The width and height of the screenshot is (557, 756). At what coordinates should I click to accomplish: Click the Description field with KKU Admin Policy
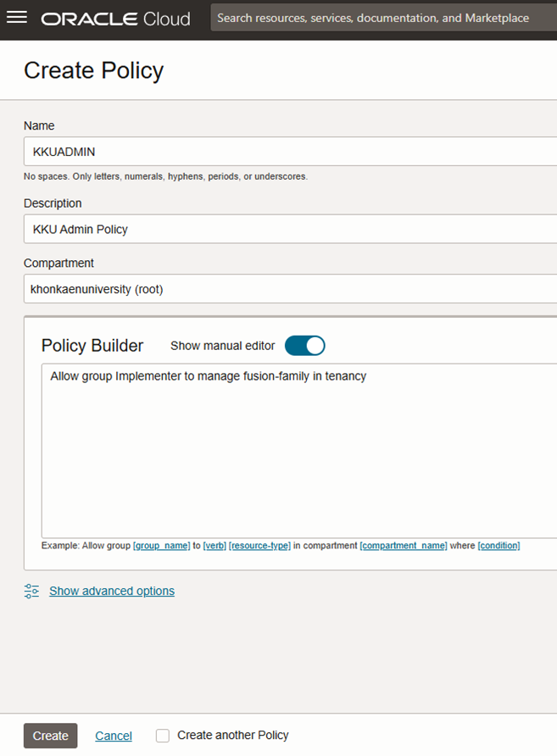pyautogui.click(x=290, y=229)
